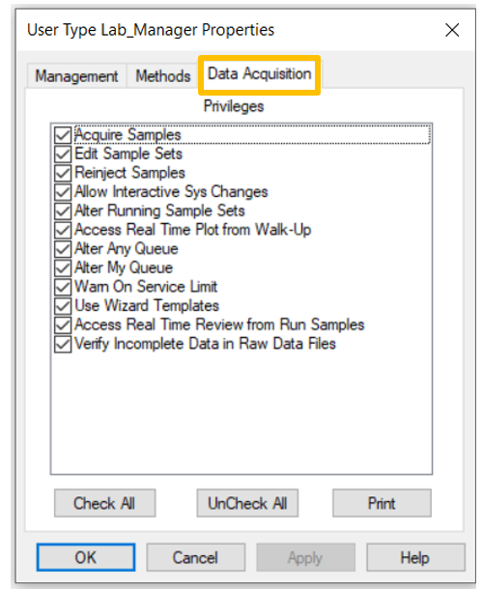Uncheck Use Wizard Templates privilege
The height and width of the screenshot is (589, 482).
[63, 306]
